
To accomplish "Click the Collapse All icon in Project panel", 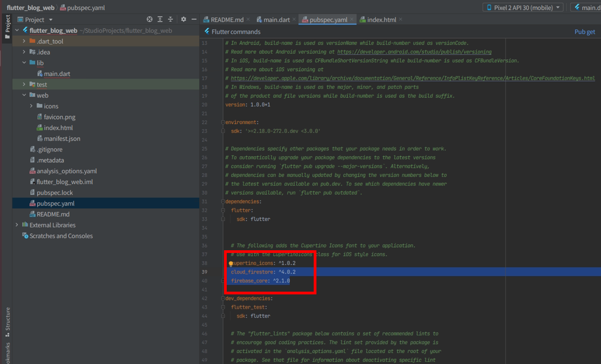I will [x=170, y=20].
